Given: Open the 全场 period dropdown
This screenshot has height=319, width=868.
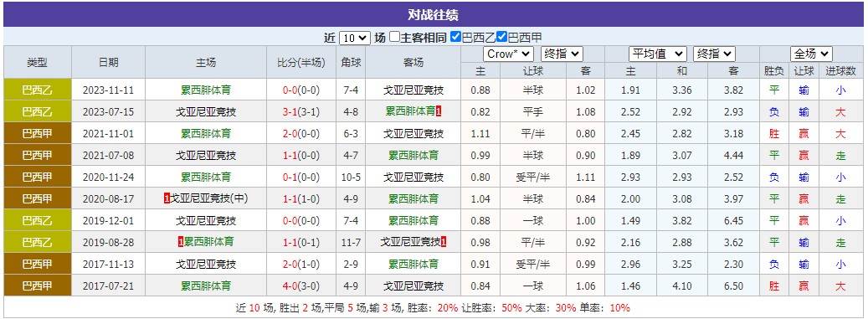Looking at the screenshot, I should tap(811, 54).
